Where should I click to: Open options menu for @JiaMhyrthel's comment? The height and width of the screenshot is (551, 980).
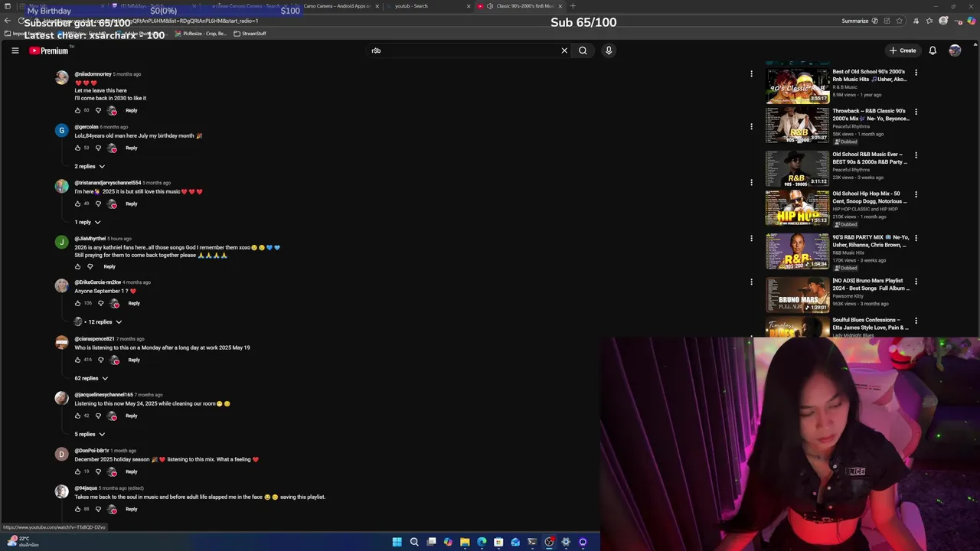click(751, 239)
